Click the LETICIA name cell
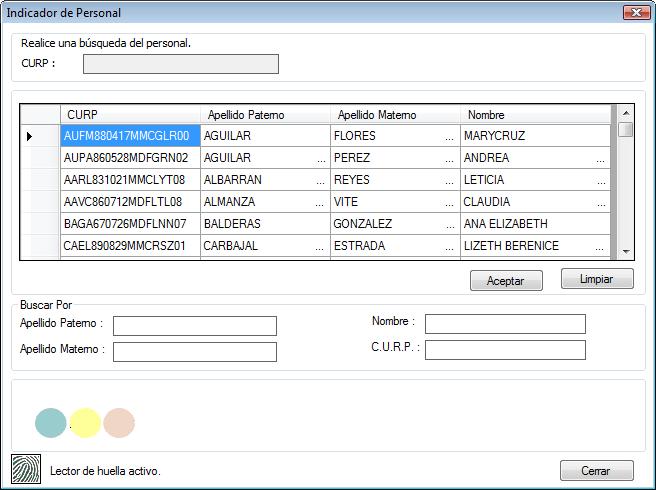This screenshot has height=490, width=656. (536, 180)
